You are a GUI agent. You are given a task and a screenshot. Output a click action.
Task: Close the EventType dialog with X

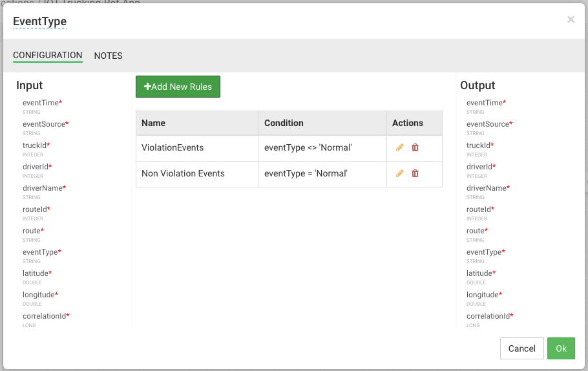571,19
